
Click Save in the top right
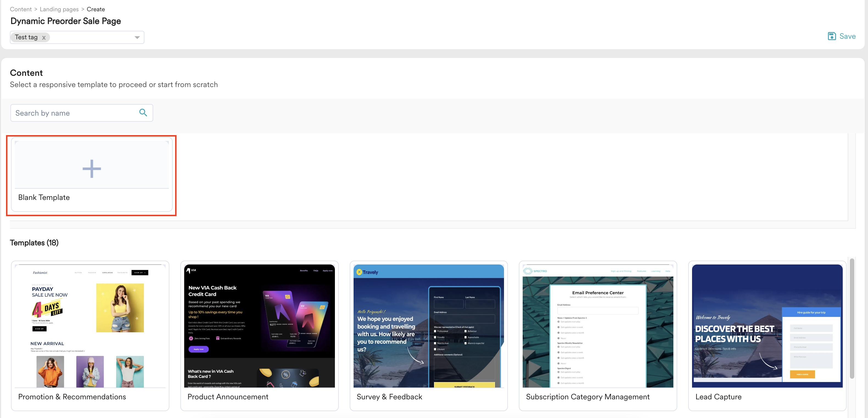[847, 36]
